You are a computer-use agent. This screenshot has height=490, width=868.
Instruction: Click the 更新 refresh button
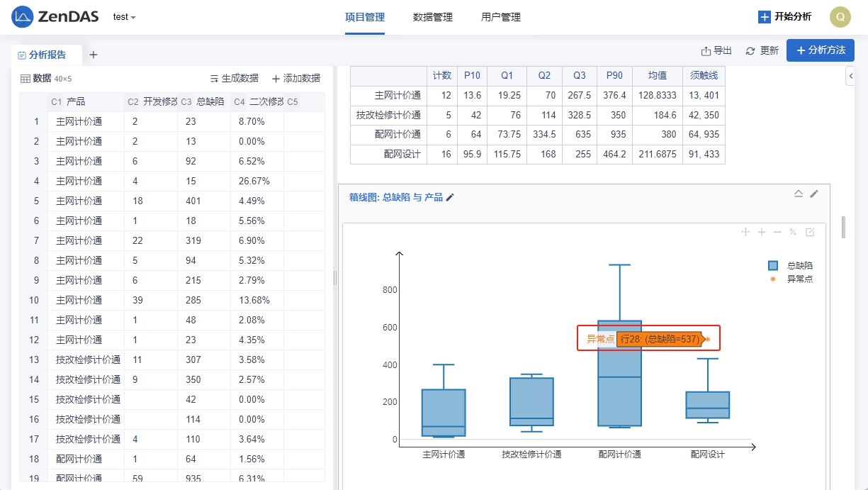(762, 50)
